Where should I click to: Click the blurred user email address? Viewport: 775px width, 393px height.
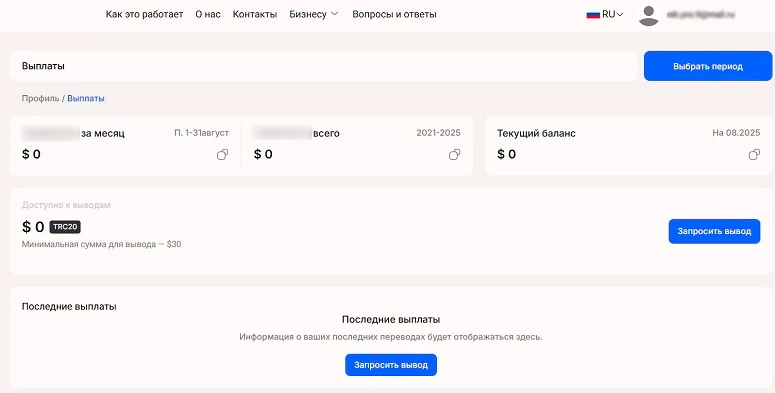coord(700,15)
